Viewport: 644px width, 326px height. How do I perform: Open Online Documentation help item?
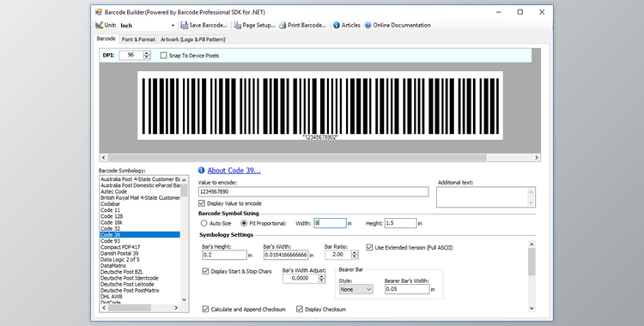pos(398,25)
